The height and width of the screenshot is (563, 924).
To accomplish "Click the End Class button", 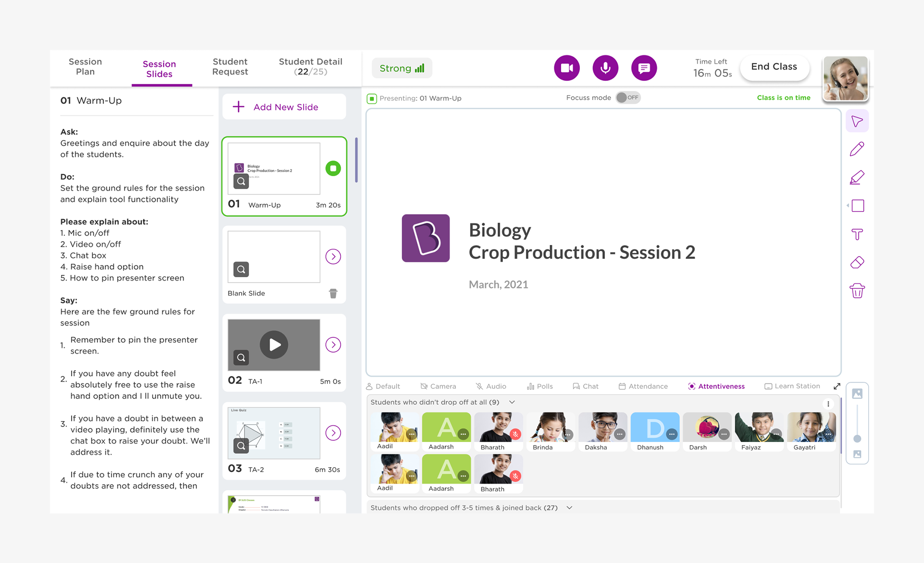I will tap(774, 67).
